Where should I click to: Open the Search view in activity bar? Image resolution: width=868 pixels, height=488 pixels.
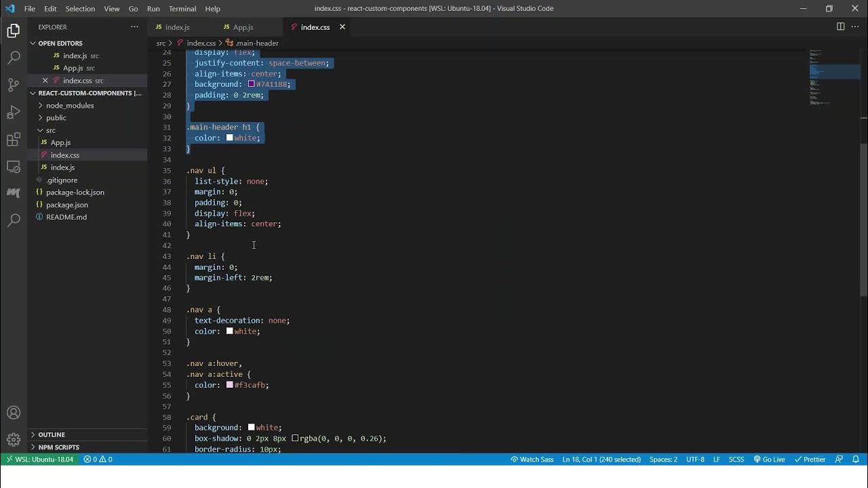click(14, 58)
